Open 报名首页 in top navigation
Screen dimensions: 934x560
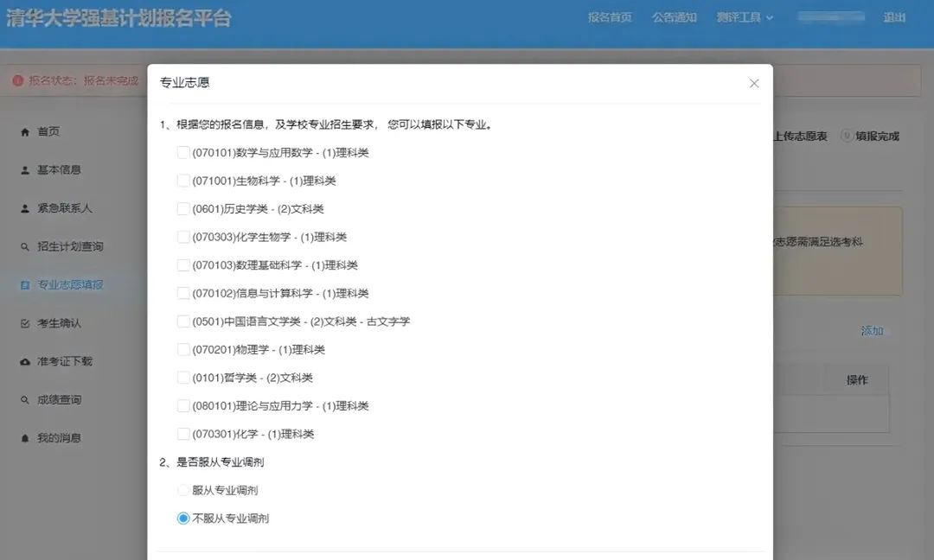tap(610, 17)
